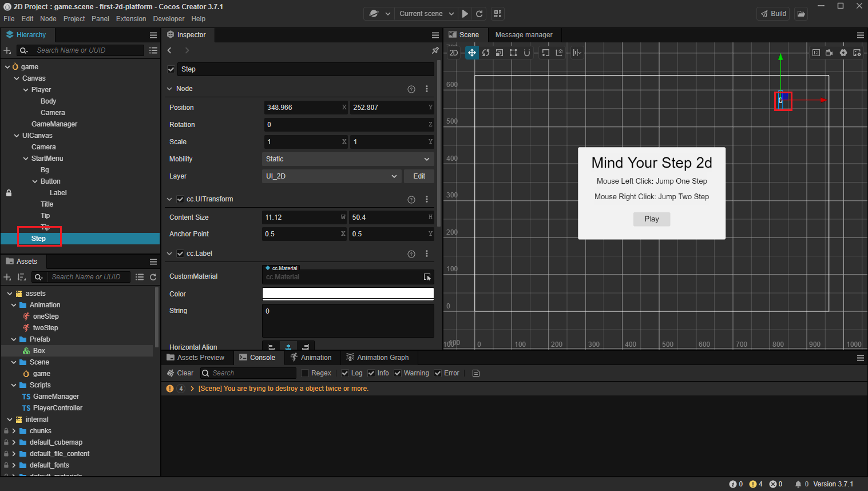
Task: Click the Edit button next to Layer
Action: [419, 176]
